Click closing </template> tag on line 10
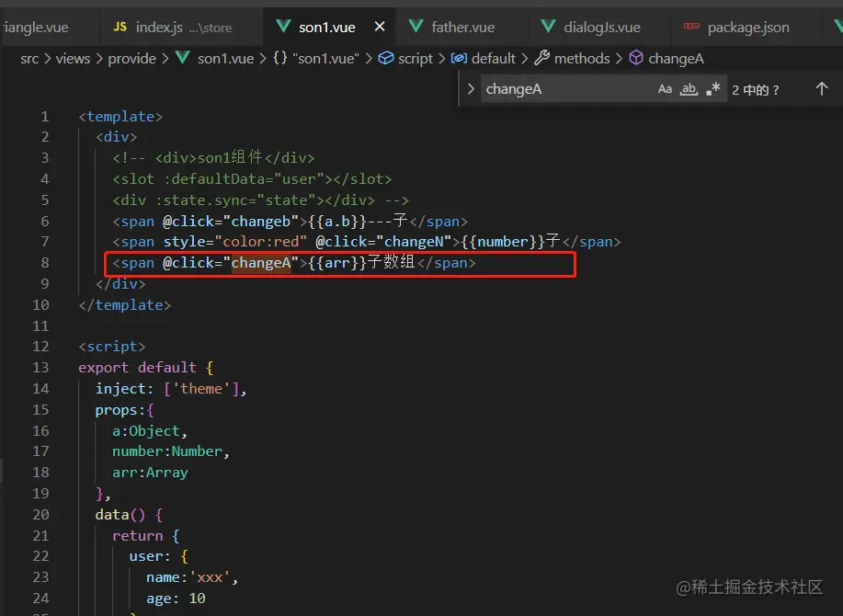Screen dimensions: 843x616 125,305
